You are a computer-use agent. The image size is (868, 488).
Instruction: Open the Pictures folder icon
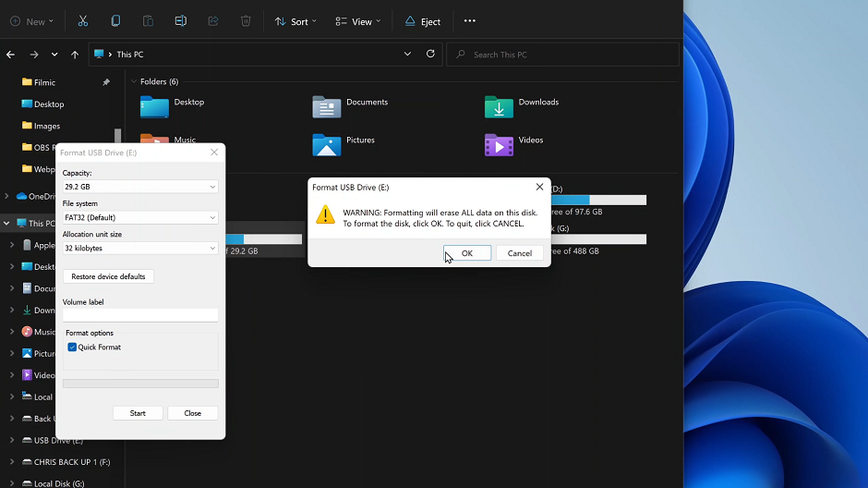pyautogui.click(x=327, y=144)
